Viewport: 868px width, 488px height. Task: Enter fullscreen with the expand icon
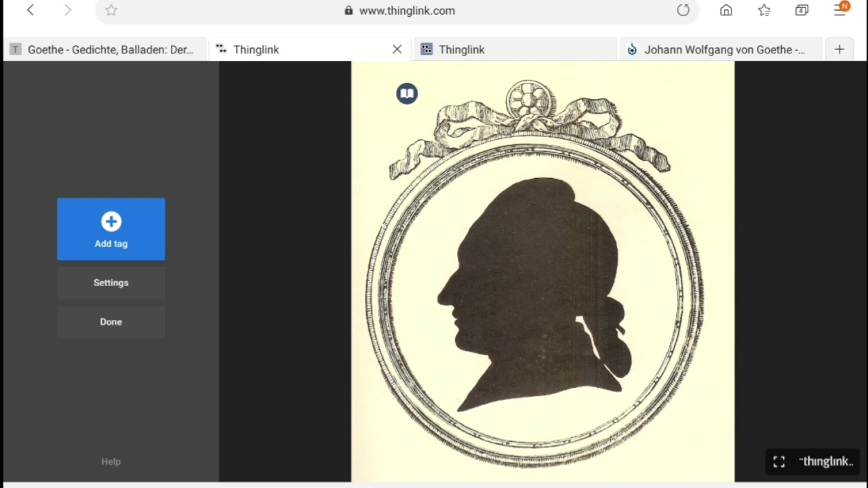779,462
